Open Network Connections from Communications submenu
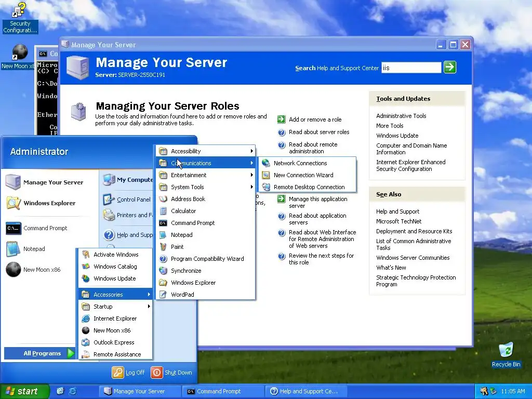The image size is (532, 399). 308,163
